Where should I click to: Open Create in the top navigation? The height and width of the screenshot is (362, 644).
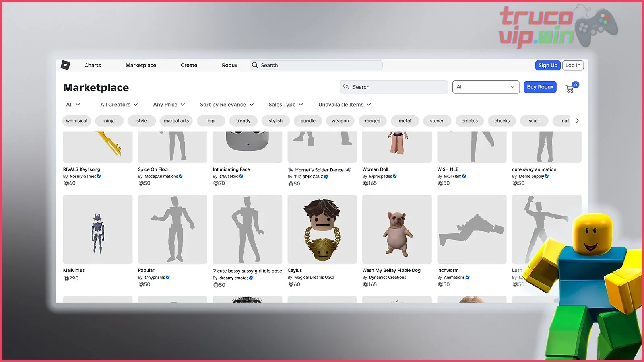pyautogui.click(x=189, y=65)
